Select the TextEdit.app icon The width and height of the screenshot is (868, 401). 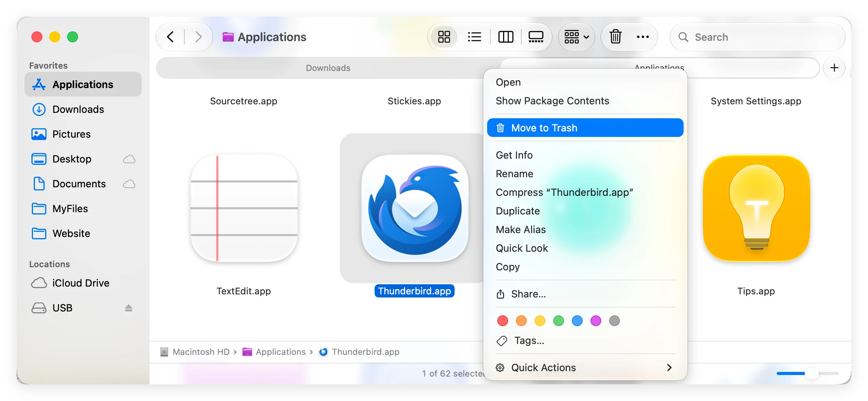[x=244, y=208]
